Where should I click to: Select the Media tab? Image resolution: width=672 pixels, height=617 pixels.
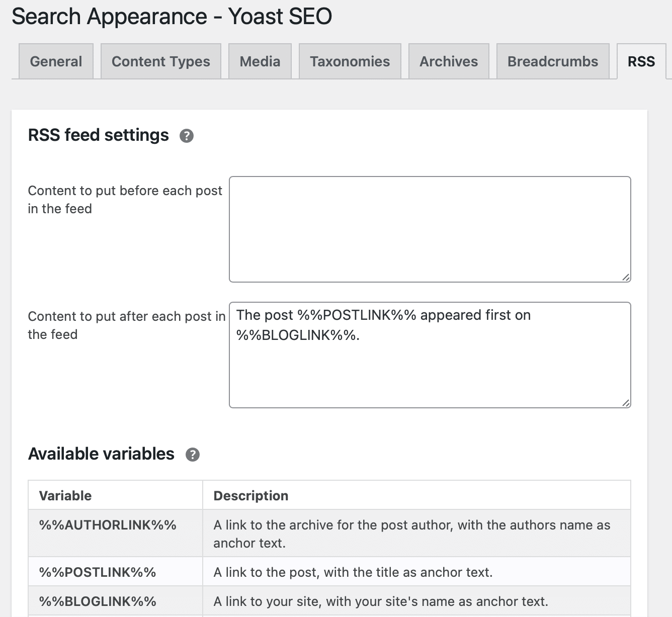[x=260, y=61]
